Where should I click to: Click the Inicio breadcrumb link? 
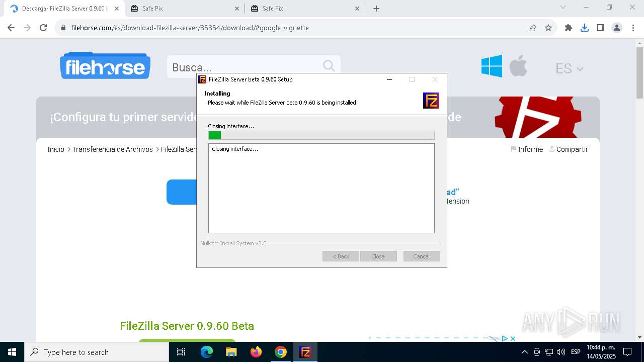pyautogui.click(x=56, y=149)
